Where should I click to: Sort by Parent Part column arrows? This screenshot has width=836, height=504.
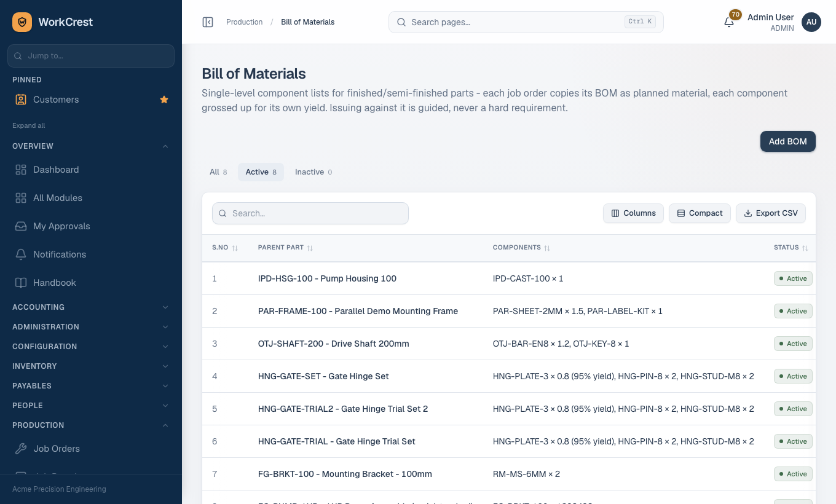[x=310, y=248]
